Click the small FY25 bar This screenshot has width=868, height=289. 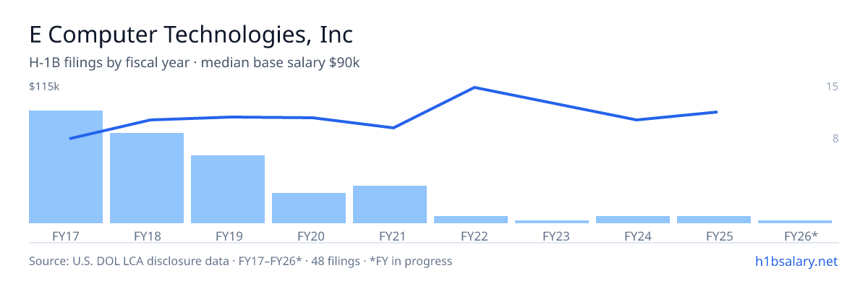click(x=714, y=220)
